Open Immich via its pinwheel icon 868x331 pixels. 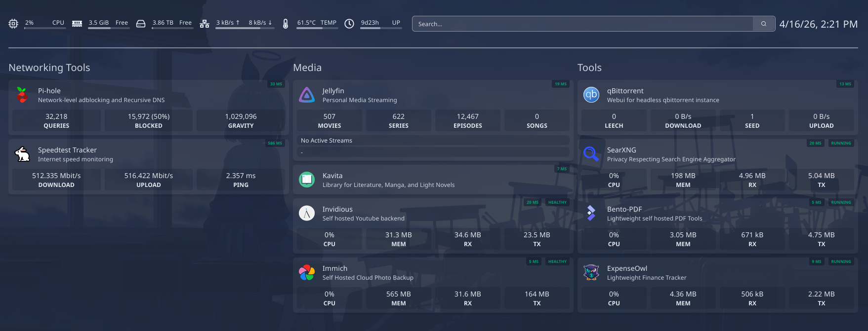(x=307, y=272)
